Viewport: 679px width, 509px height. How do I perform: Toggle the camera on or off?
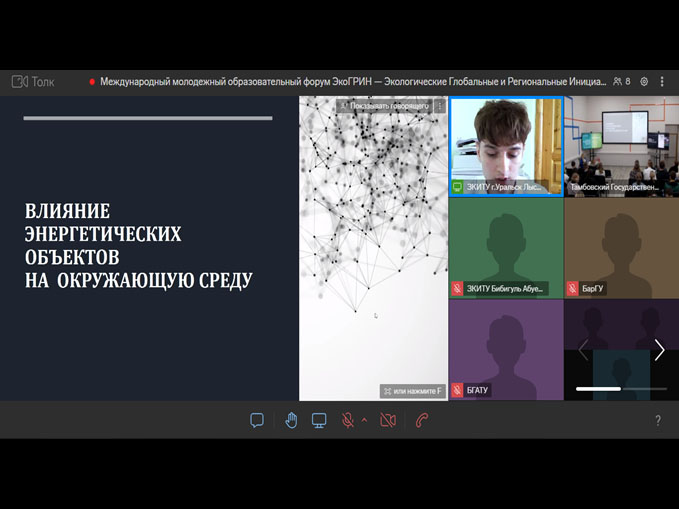[388, 420]
